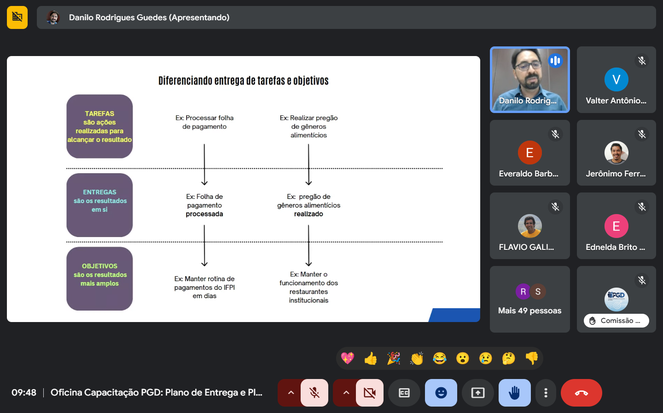663x413 pixels.
Task: Lower the raised hand
Action: tap(515, 393)
